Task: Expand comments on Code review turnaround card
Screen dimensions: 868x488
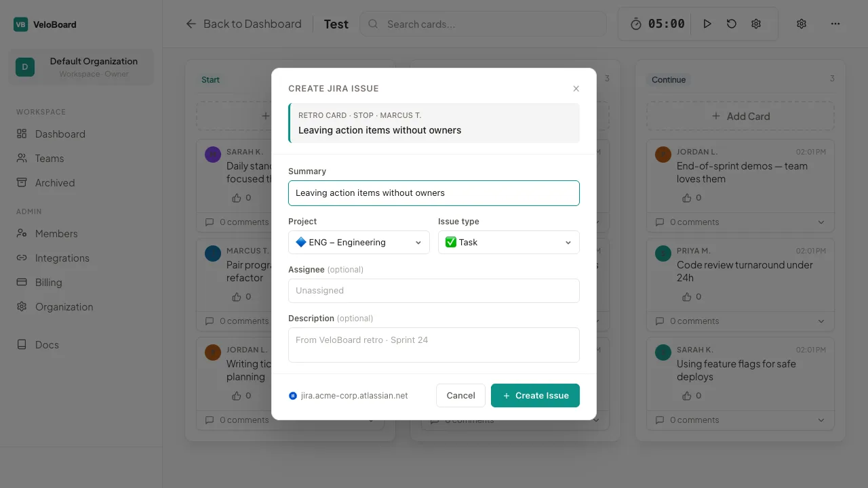Action: [821, 321]
